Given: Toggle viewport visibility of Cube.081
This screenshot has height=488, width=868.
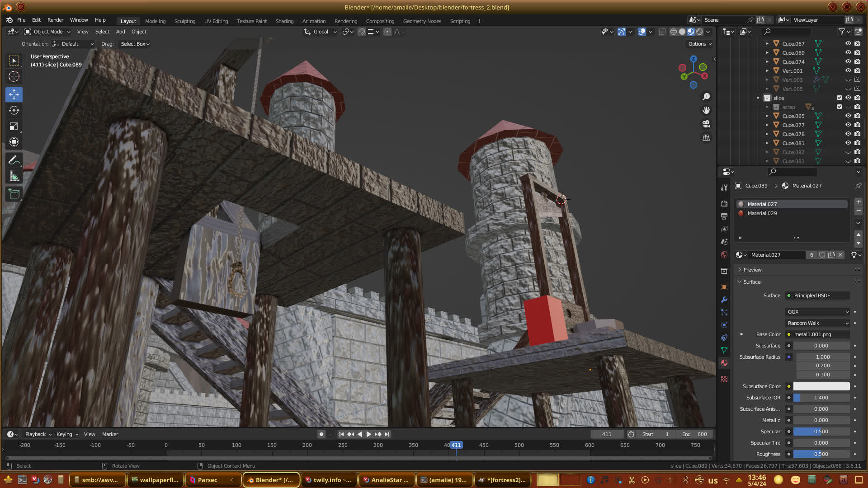Looking at the screenshot, I should 848,143.
